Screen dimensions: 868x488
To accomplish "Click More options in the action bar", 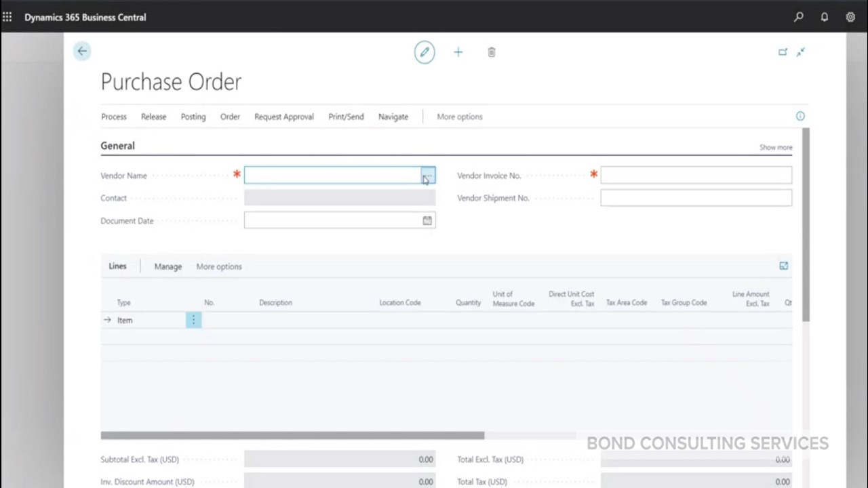I will [x=460, y=117].
